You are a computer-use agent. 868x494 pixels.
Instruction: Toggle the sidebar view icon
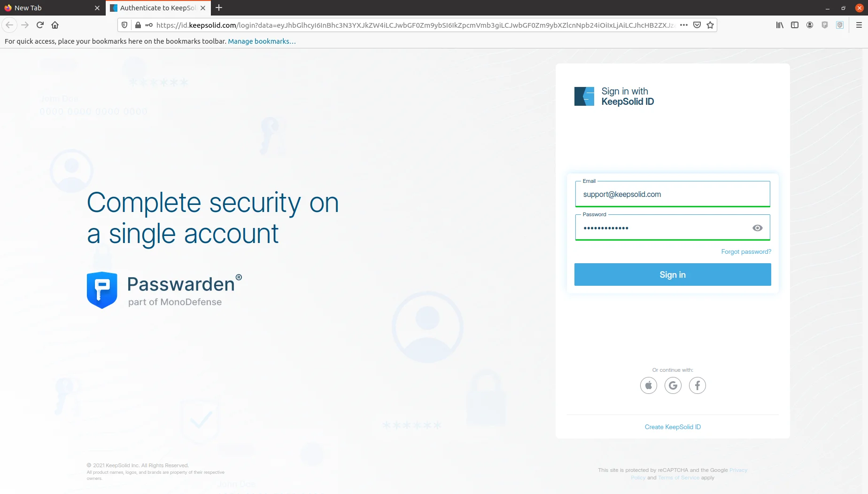795,25
